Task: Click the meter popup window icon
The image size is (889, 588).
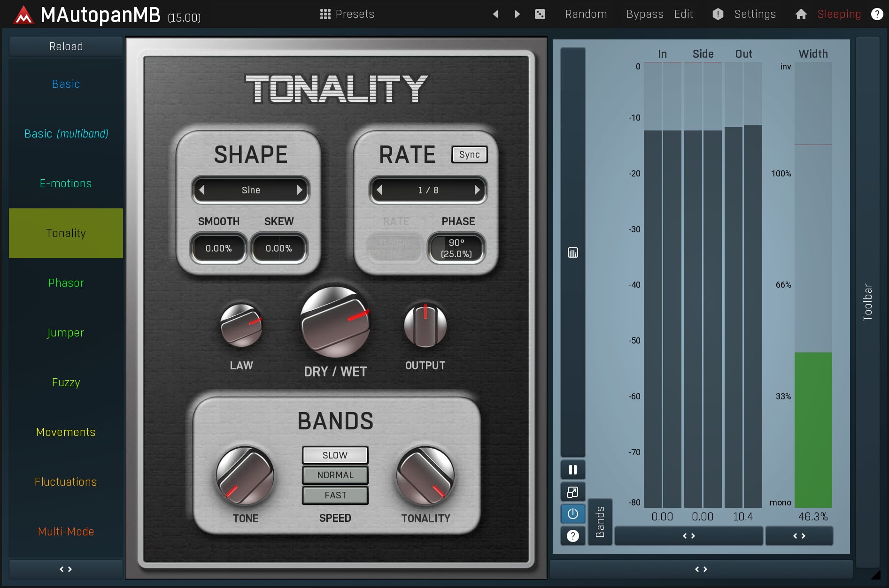Action: point(572,492)
